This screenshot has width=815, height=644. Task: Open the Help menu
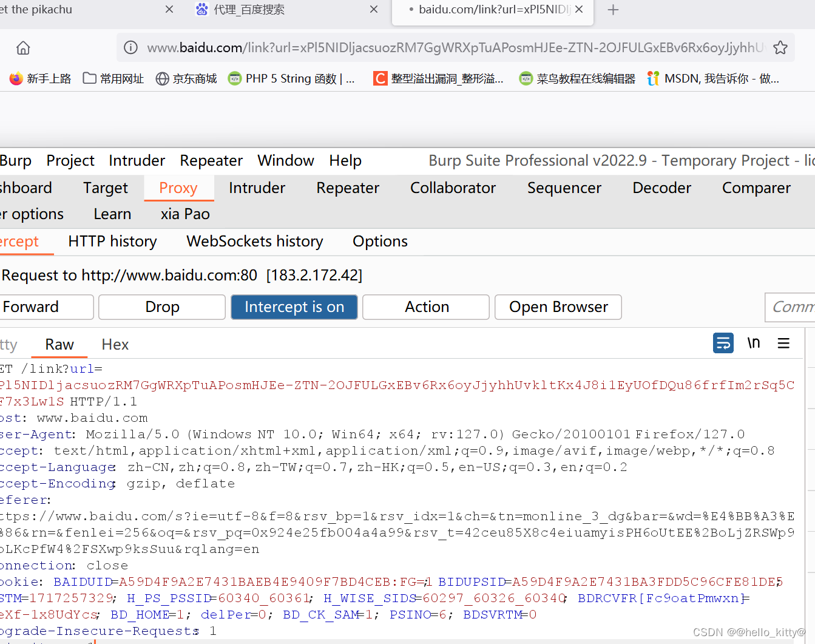[x=345, y=160]
